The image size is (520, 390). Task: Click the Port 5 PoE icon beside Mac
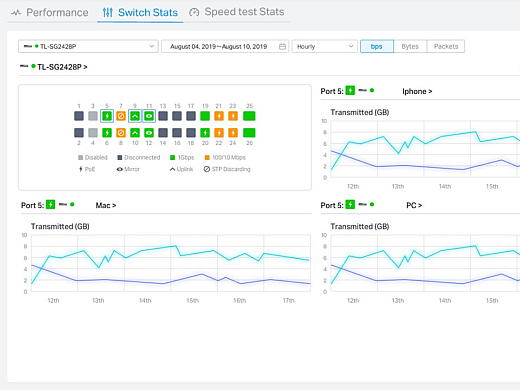tap(50, 204)
